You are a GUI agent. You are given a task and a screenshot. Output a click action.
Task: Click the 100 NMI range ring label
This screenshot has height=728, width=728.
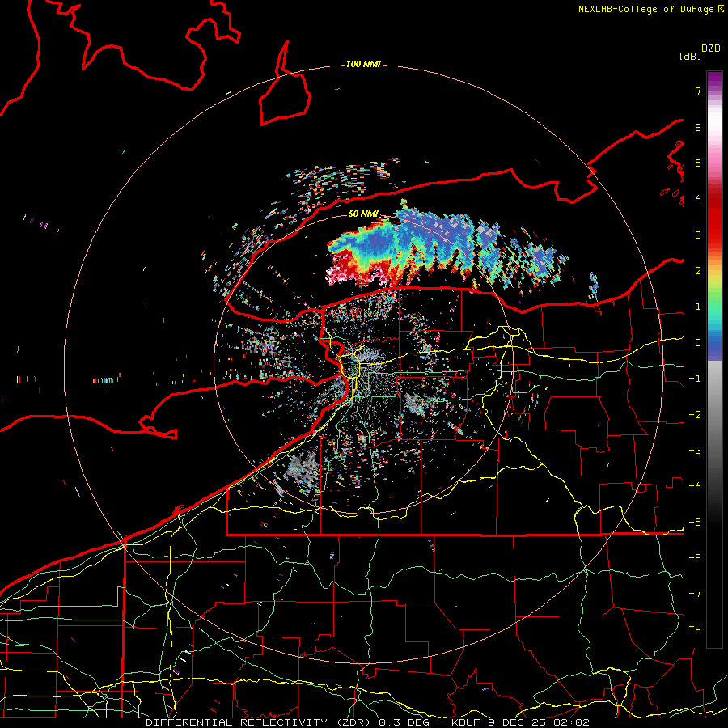tap(363, 64)
